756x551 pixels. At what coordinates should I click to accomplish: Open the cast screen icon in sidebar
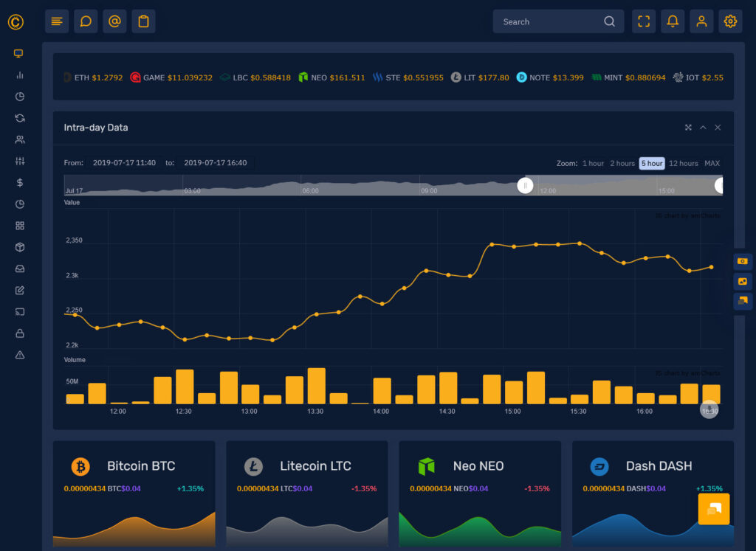pyautogui.click(x=20, y=311)
